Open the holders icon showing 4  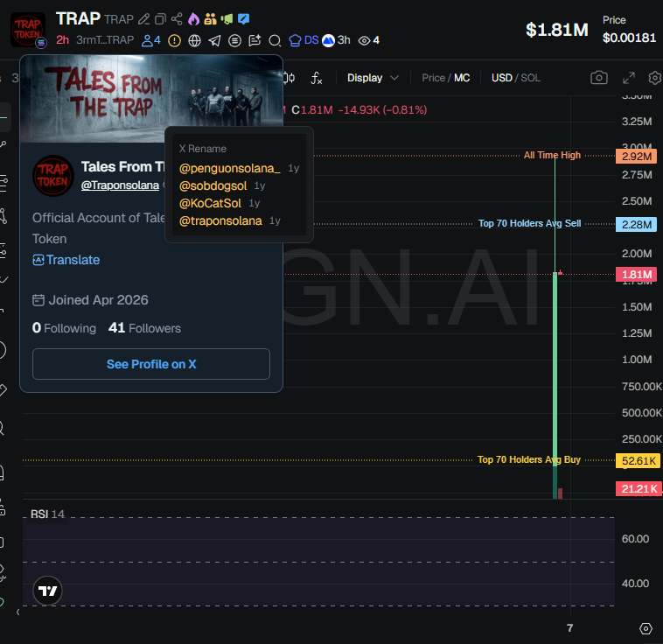coord(151,40)
